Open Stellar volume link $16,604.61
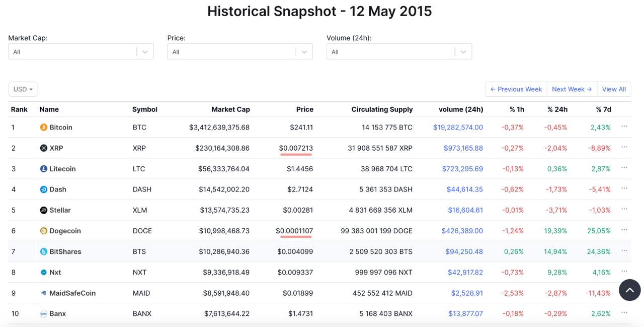 [x=465, y=210]
